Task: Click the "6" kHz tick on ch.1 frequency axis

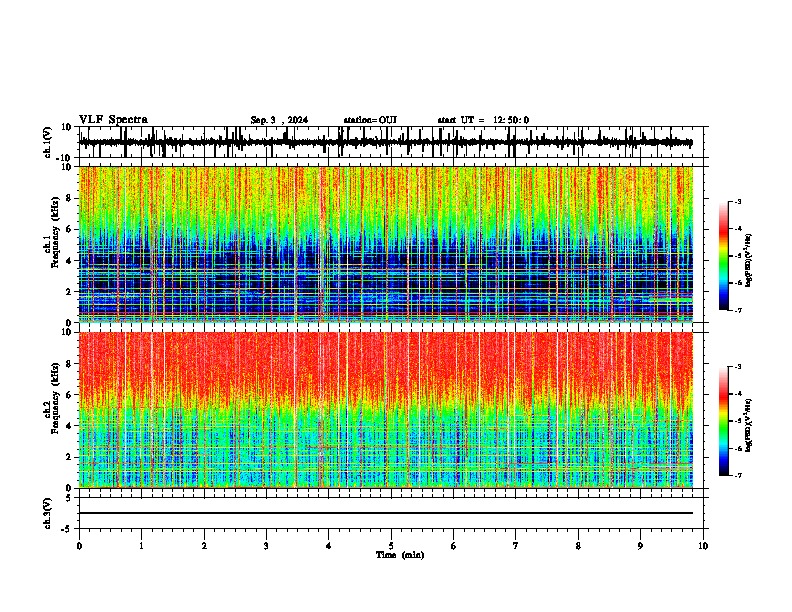Action: click(69, 229)
